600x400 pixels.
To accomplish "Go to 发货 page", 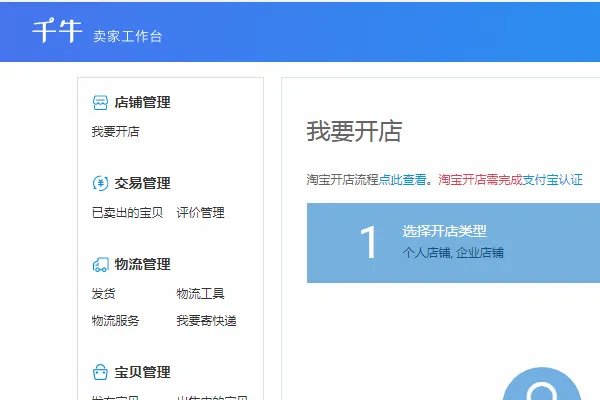I will [103, 294].
